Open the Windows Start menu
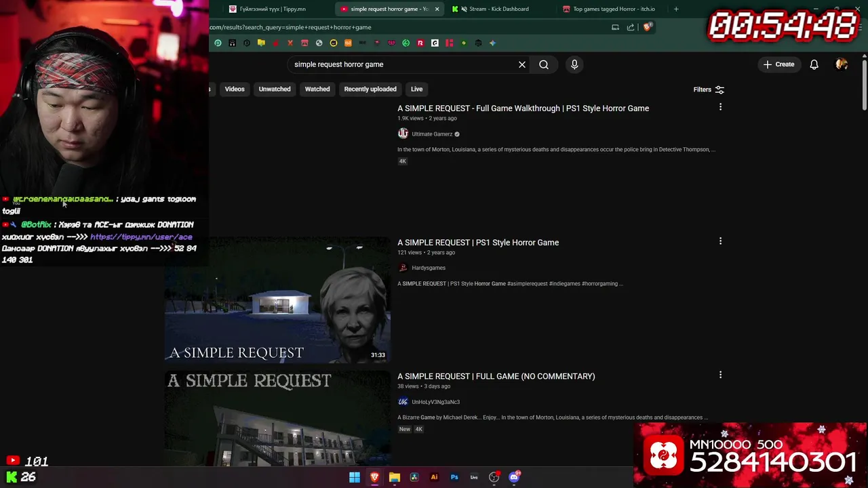Screen dimensions: 868x488 pos(355,477)
